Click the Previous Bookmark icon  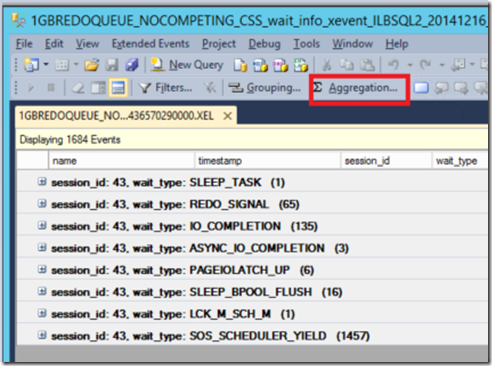[x=441, y=88]
